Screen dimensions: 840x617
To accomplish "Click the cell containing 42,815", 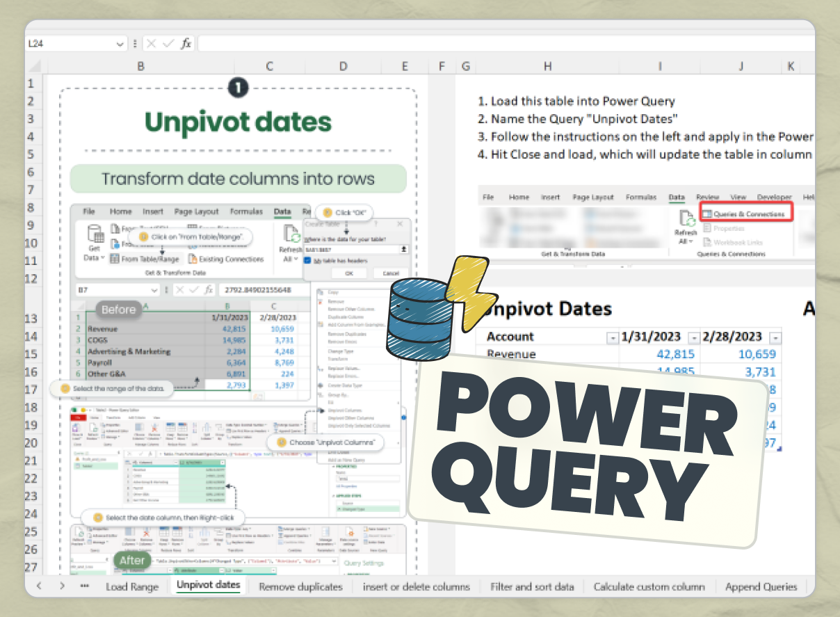I will point(660,354).
